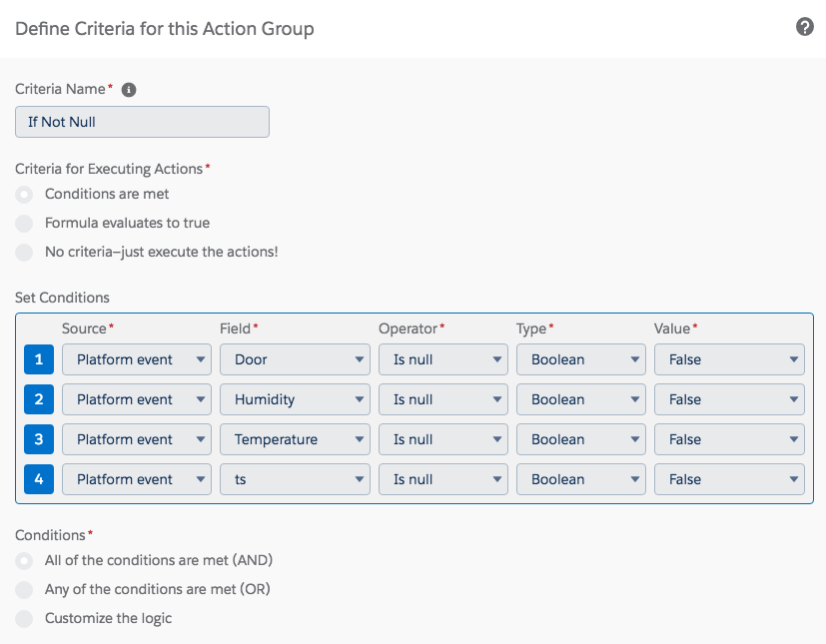Choose 'Customize the logic' radio option
Viewport: 826px width, 644px height.
[24, 619]
